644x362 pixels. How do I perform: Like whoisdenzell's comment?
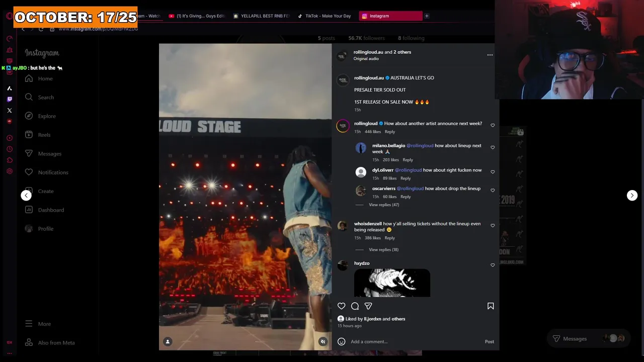coord(493,226)
